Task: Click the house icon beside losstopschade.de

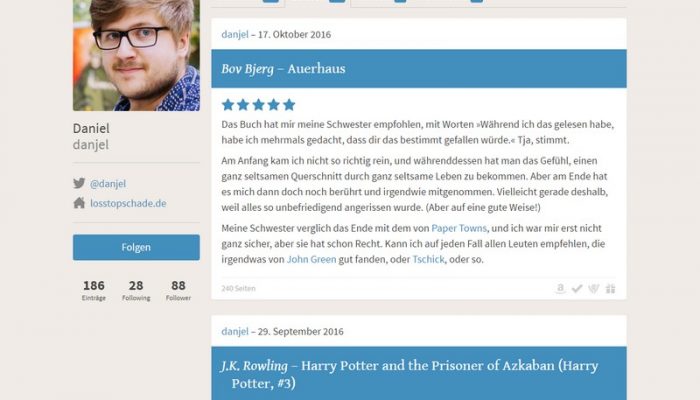Action: pyautogui.click(x=79, y=203)
